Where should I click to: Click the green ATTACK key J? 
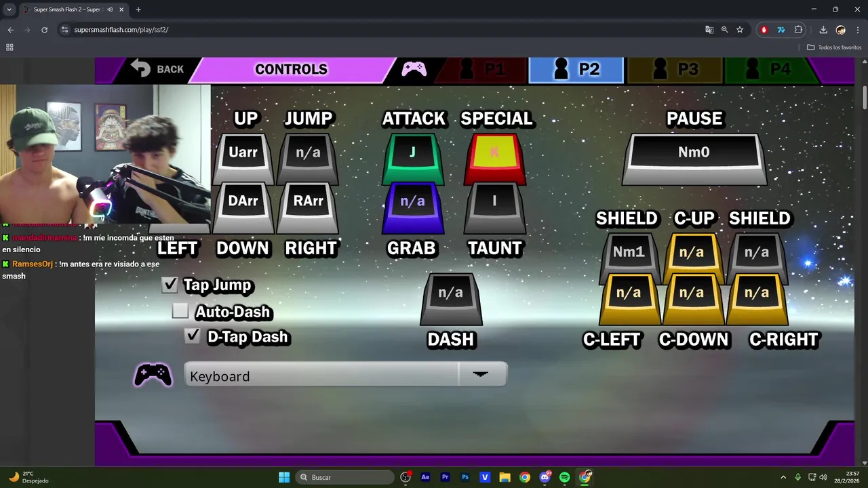pos(412,158)
